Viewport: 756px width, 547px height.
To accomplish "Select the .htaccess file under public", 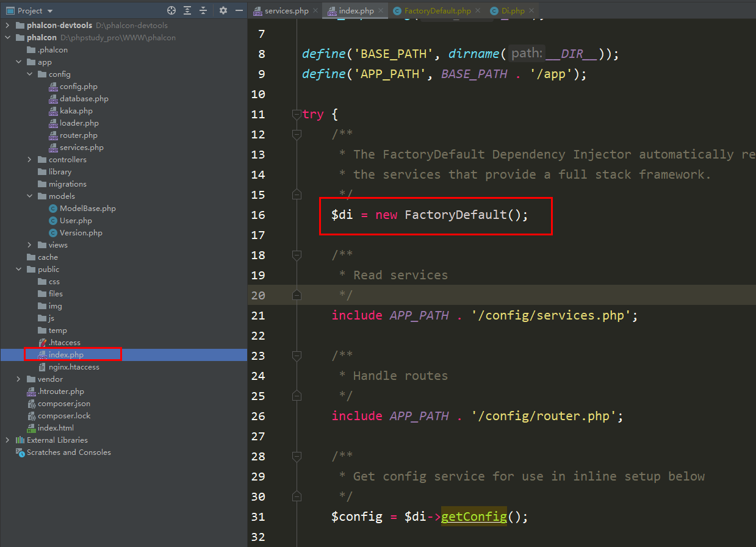I will [64, 343].
